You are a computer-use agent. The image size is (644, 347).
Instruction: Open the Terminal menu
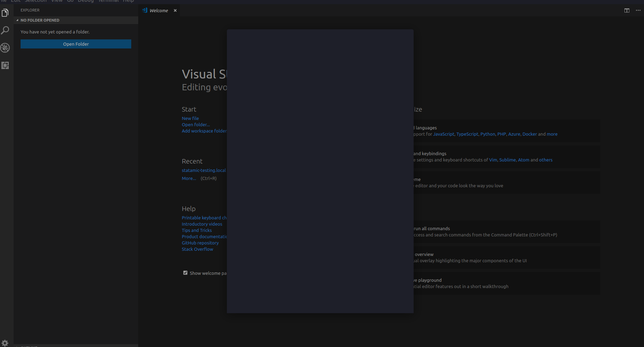(x=108, y=1)
